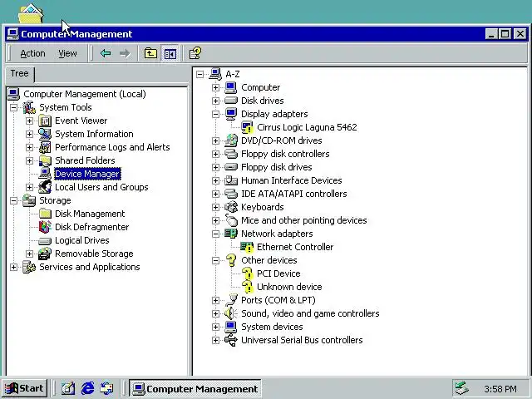Click the Event Viewer icon

pyautogui.click(x=45, y=121)
